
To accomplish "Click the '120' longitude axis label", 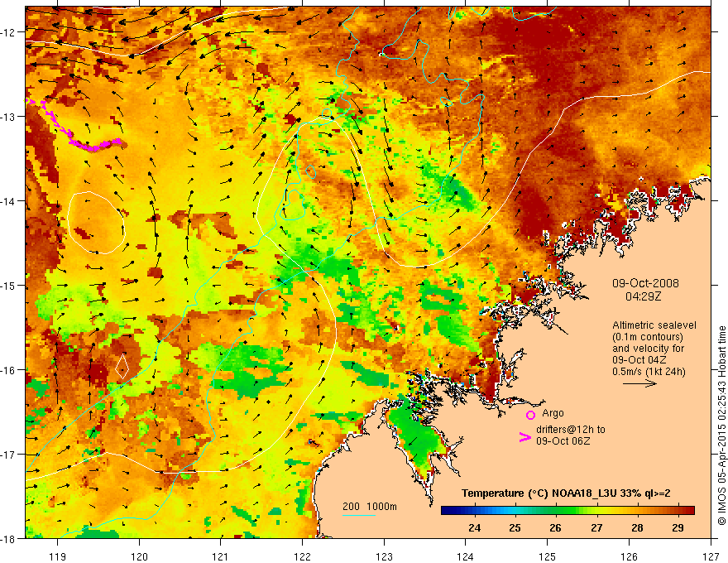I will pyautogui.click(x=139, y=556).
